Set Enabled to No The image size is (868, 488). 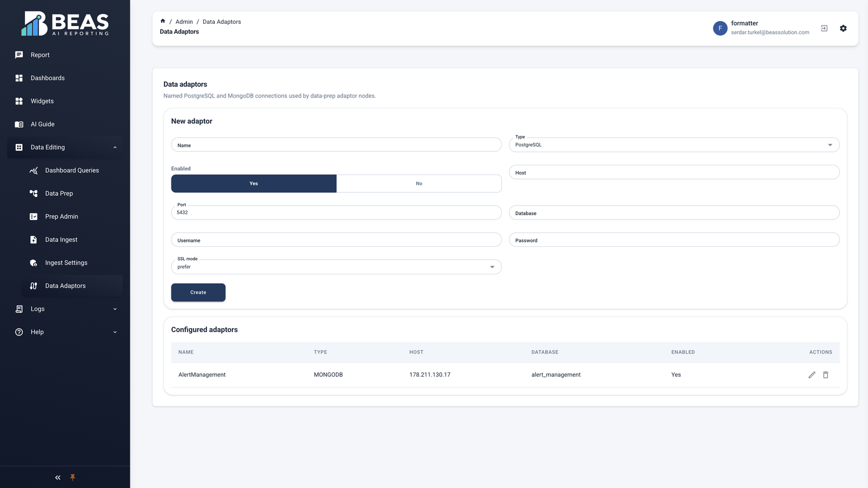click(419, 183)
